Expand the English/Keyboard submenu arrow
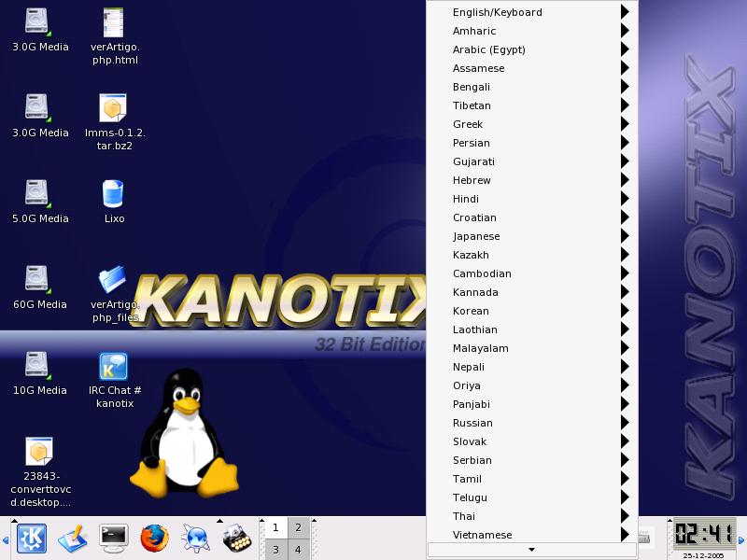The height and width of the screenshot is (560, 747). [625, 12]
